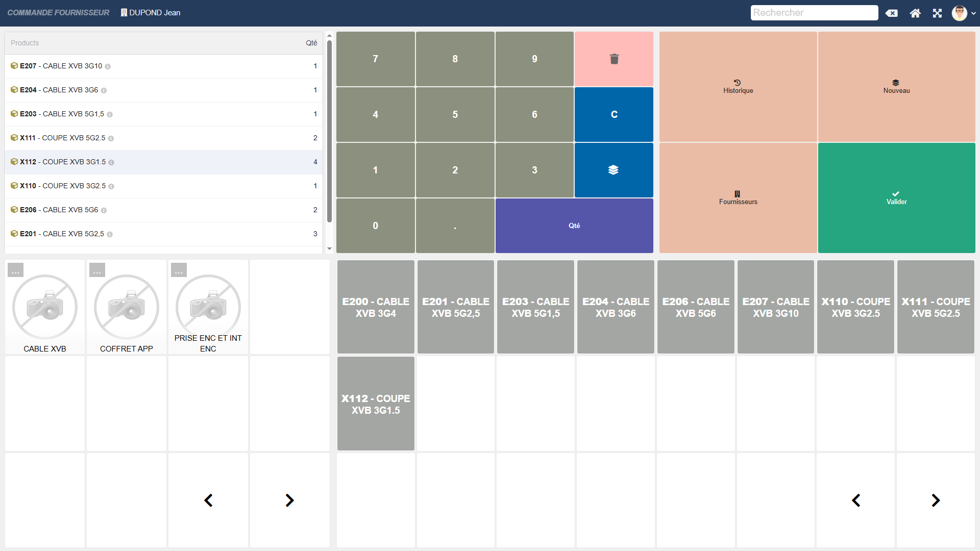Open info icon next to E207 cable

108,66
